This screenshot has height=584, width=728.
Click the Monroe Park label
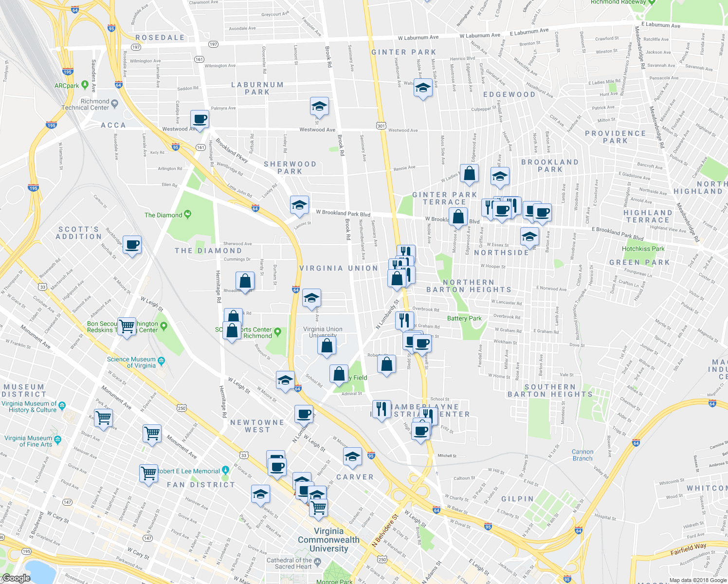334,582
